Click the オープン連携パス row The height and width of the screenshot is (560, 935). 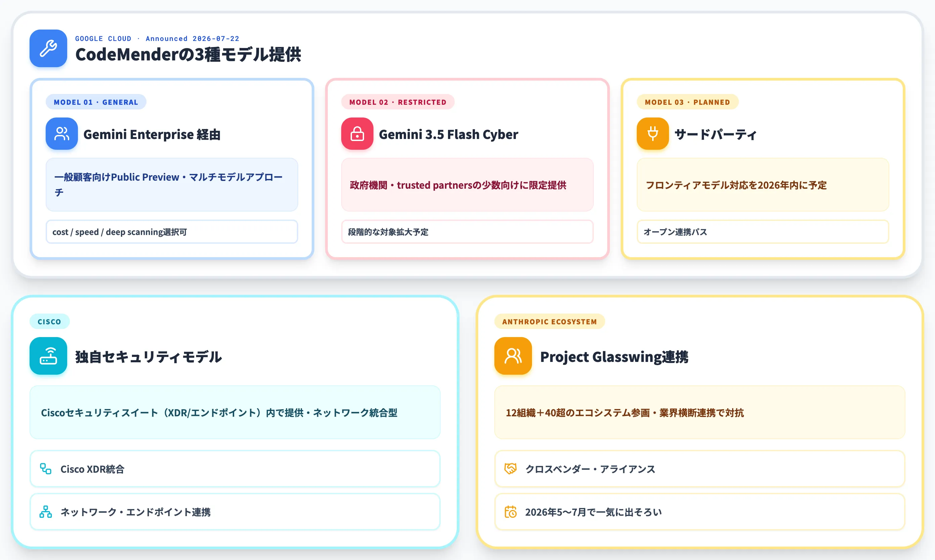click(763, 232)
